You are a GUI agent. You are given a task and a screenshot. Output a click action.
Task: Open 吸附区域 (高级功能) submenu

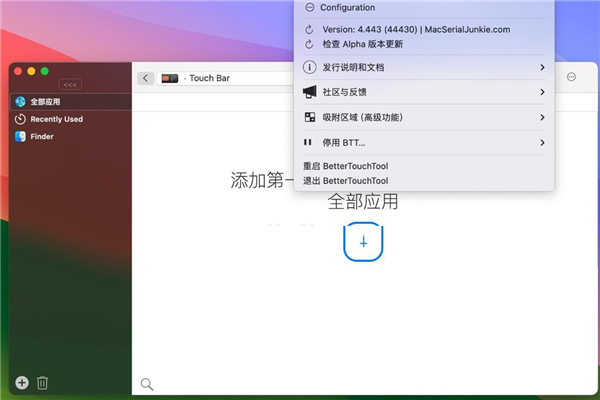coord(424,117)
